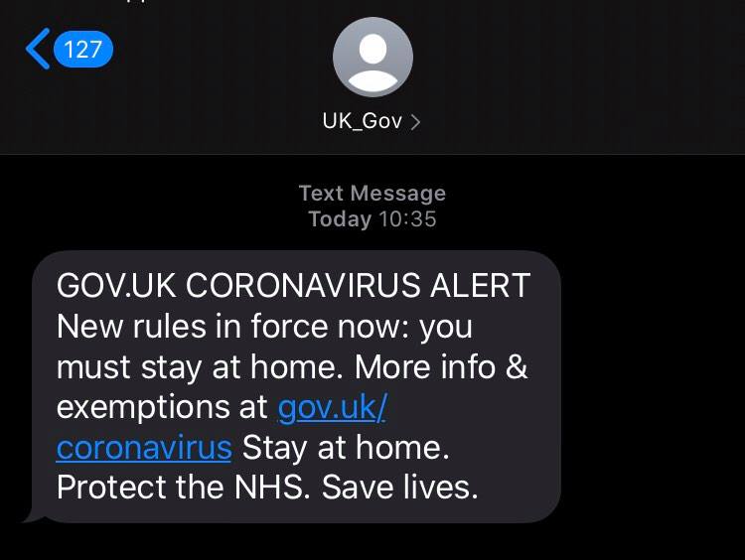Open the grey contact avatar silhouette
Image resolution: width=745 pixels, height=560 pixels.
372,57
